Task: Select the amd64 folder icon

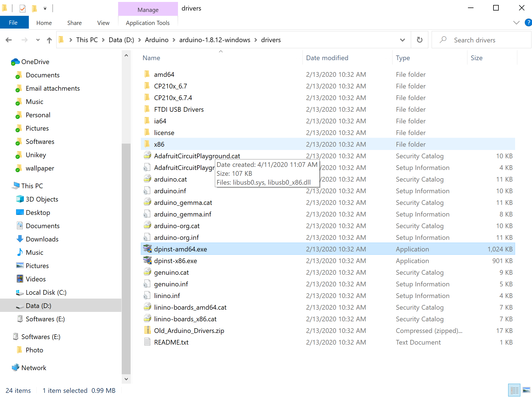Action: 147,74
